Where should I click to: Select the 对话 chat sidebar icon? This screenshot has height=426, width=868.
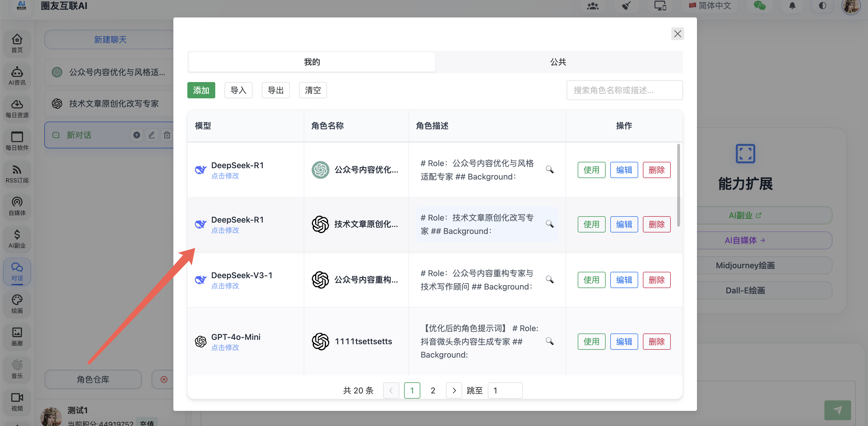[x=17, y=272]
